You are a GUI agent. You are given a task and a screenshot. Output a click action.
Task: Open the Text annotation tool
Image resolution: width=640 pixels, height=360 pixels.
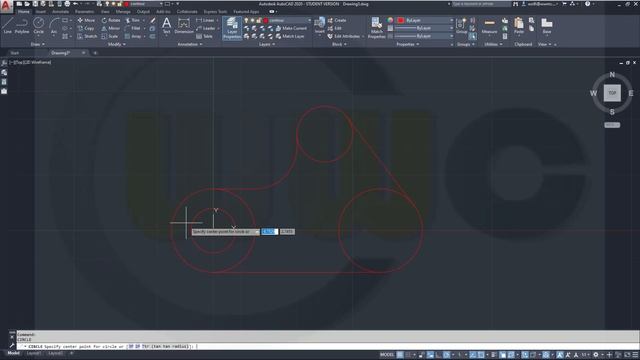tap(166, 25)
